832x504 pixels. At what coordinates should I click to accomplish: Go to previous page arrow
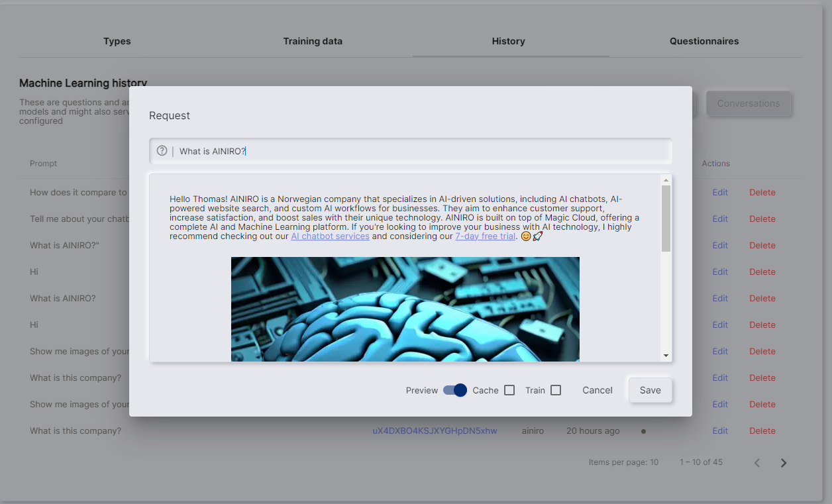[x=757, y=463]
